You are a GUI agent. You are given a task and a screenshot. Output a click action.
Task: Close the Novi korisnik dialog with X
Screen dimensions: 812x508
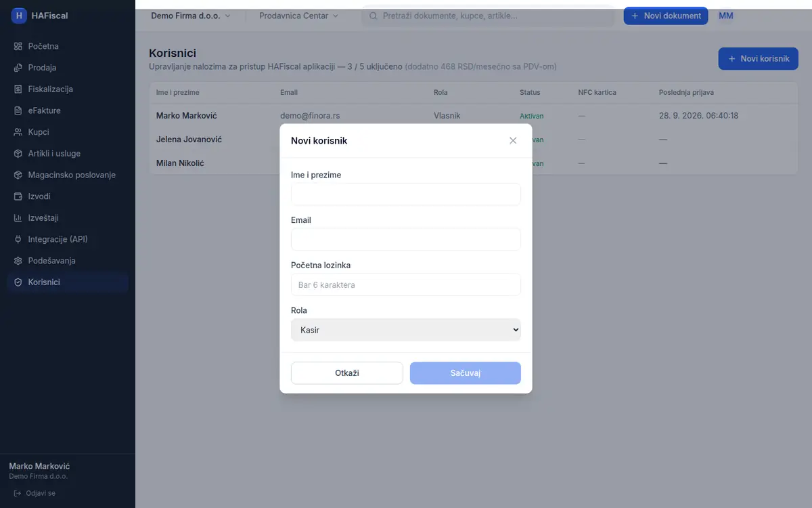pyautogui.click(x=513, y=140)
